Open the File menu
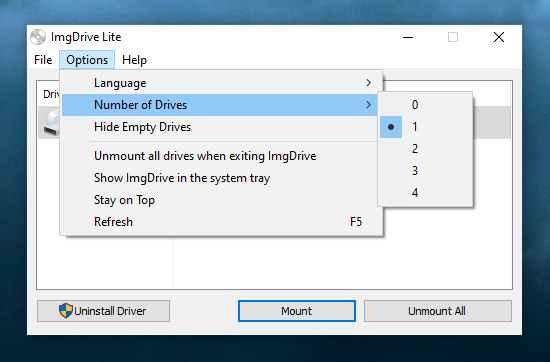This screenshot has height=362, width=550. [43, 60]
